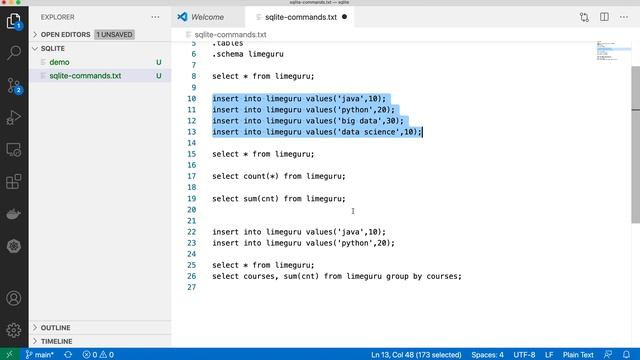640x360 pixels.
Task: Click line number 27 in gutter
Action: 192,287
